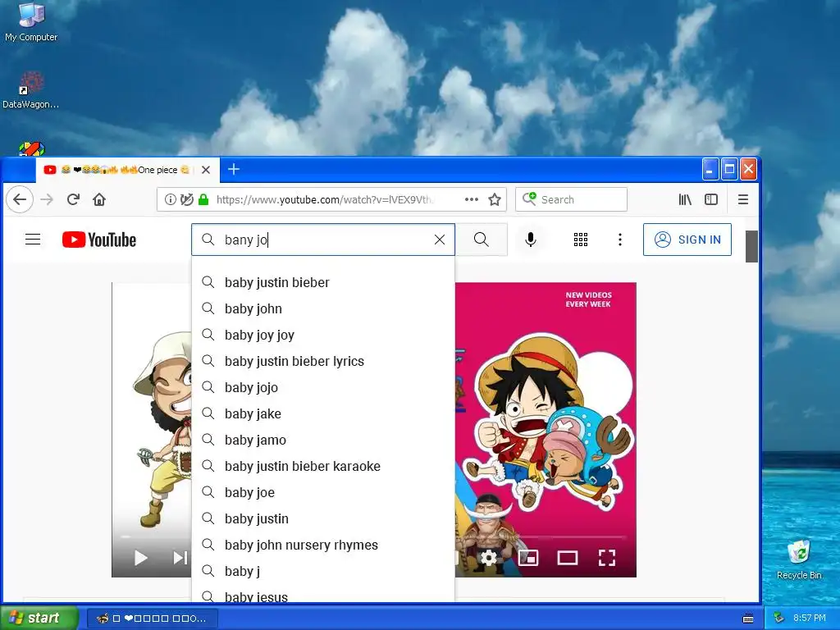This screenshot has width=840, height=630.
Task: Click the system tray clock 8:57 PM
Action: (810, 618)
